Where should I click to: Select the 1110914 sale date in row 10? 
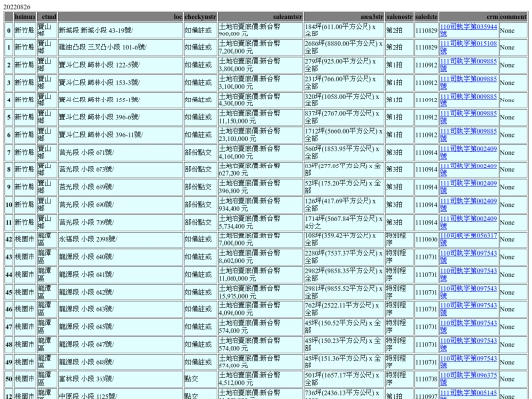(x=427, y=205)
